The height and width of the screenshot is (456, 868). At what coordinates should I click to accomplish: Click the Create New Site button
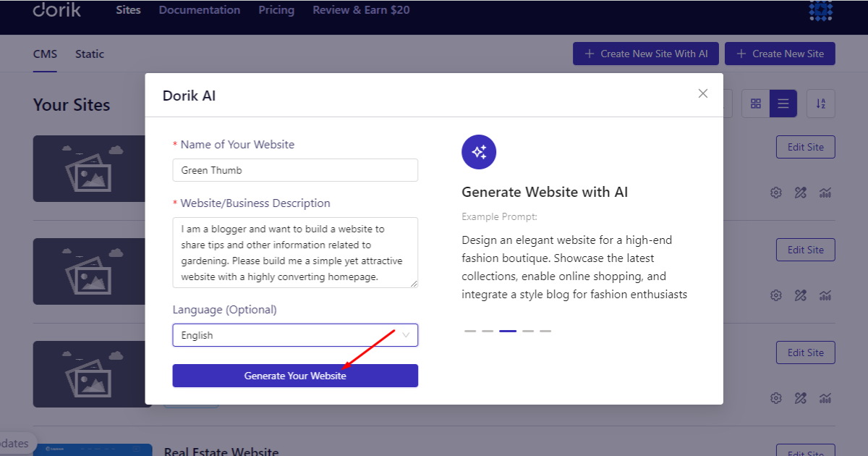(780, 54)
